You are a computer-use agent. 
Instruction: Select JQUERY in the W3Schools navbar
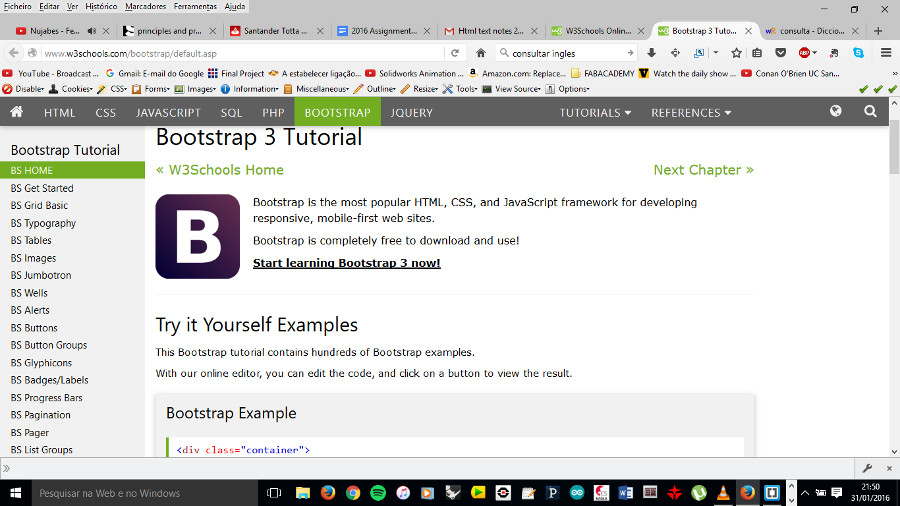click(x=412, y=112)
